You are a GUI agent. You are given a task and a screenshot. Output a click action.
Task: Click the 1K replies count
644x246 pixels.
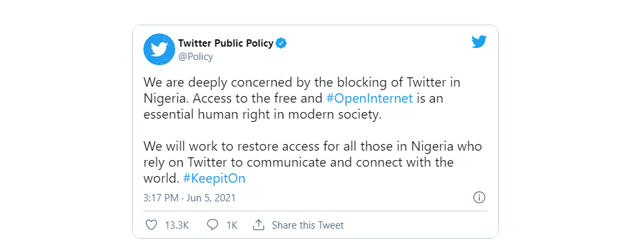[x=232, y=225]
